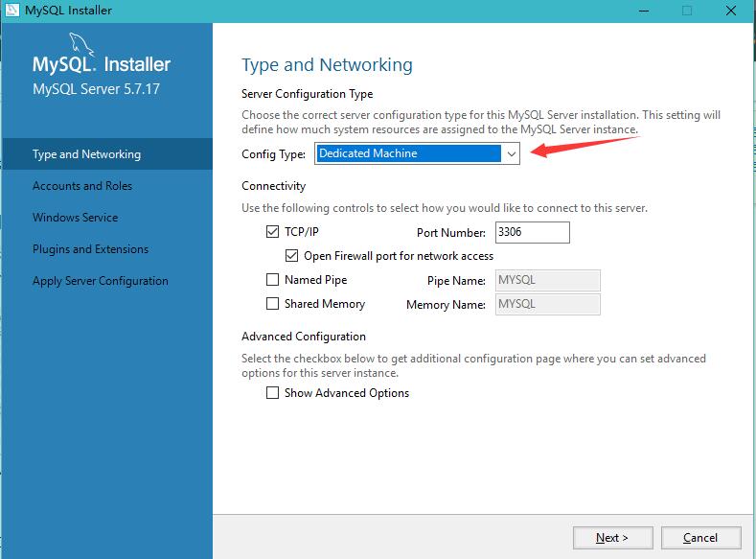Click the MySQL dolphin logo
The height and width of the screenshot is (559, 756).
click(81, 44)
